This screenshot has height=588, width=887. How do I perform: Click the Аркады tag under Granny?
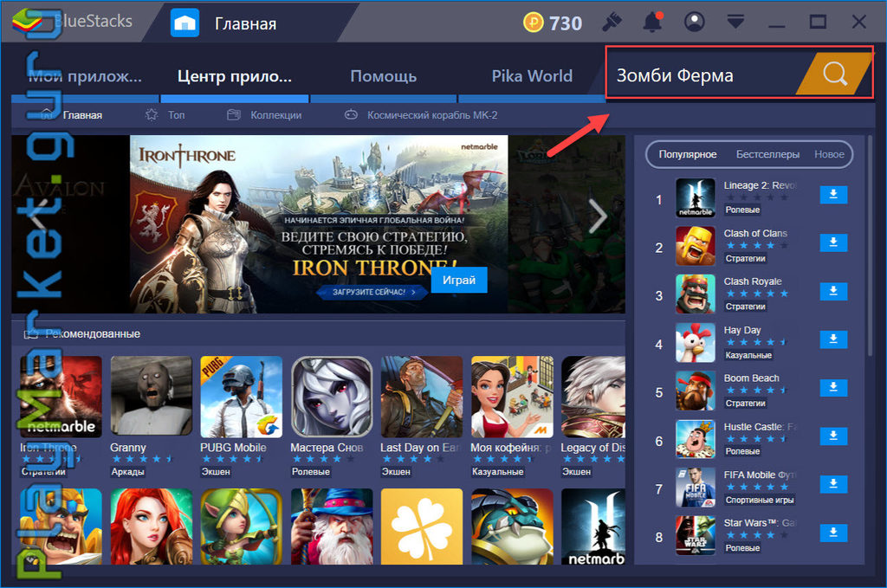click(x=127, y=472)
